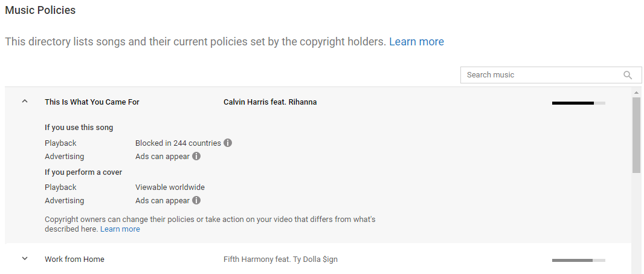644x274 pixels.
Task: Click artist Fifth Harmony feat. Ty Dolla $ign
Action: [280, 259]
